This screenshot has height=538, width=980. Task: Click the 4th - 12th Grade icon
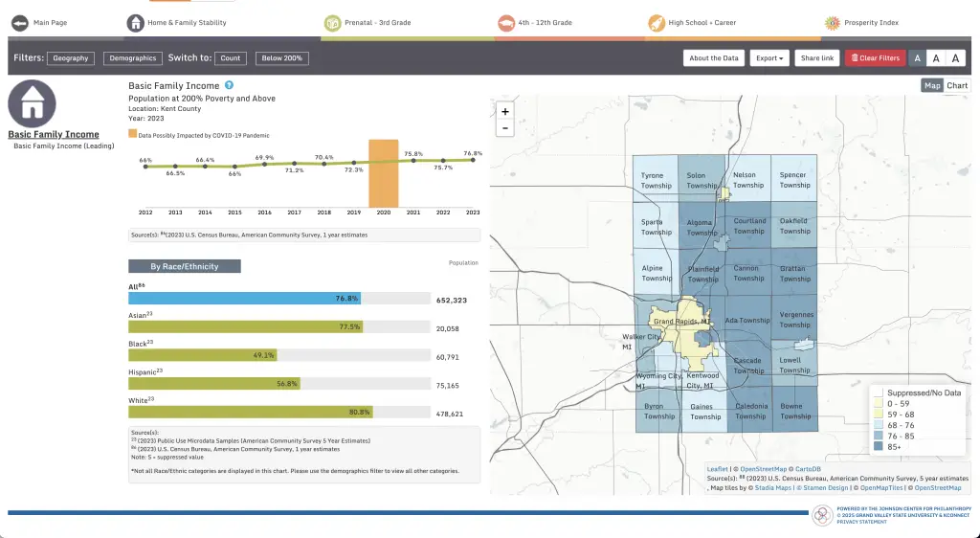[506, 22]
